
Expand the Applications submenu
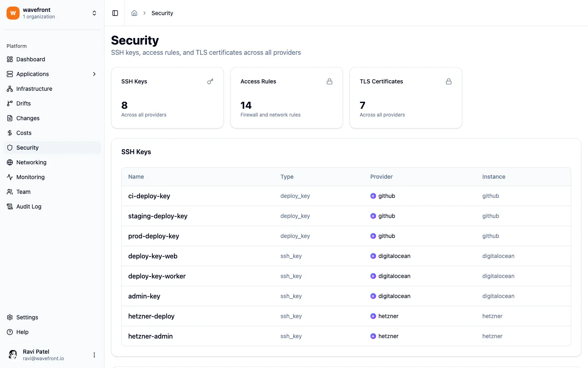click(x=94, y=74)
